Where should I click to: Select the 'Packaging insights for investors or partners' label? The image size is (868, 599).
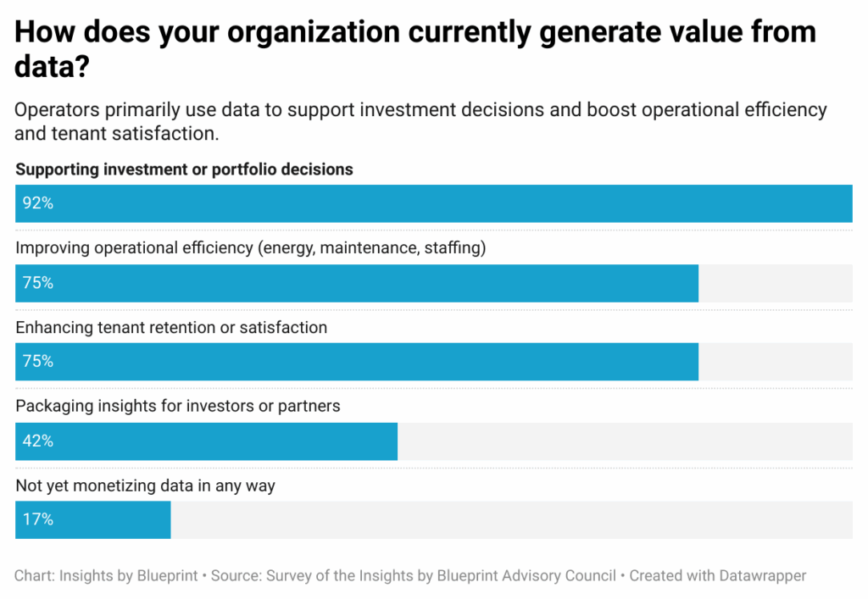[178, 406]
